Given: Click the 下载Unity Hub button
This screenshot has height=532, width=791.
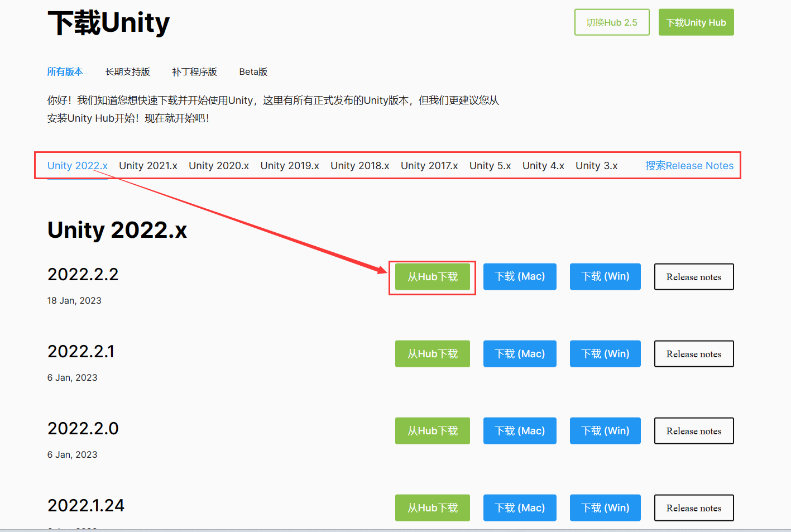Looking at the screenshot, I should (696, 22).
